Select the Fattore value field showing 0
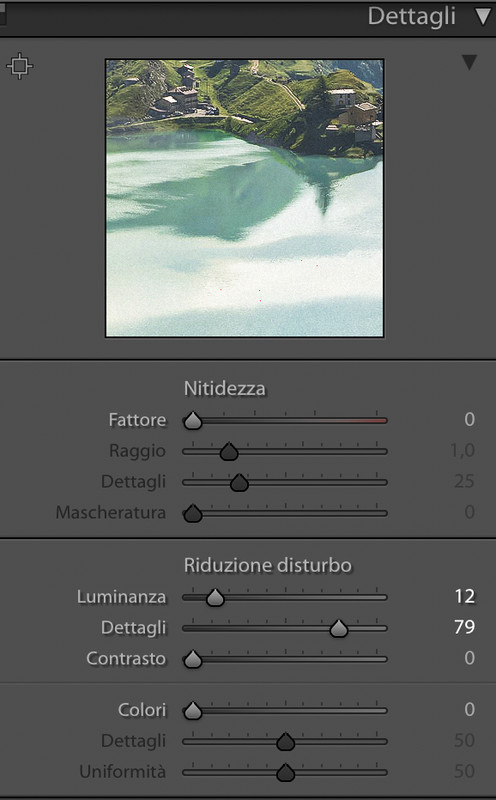The image size is (496, 800). tap(469, 419)
